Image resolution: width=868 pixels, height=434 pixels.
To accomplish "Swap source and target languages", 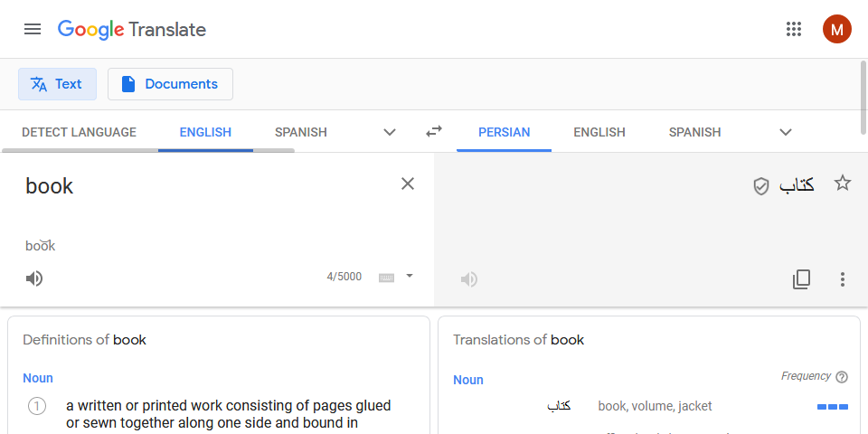I will pos(433,132).
